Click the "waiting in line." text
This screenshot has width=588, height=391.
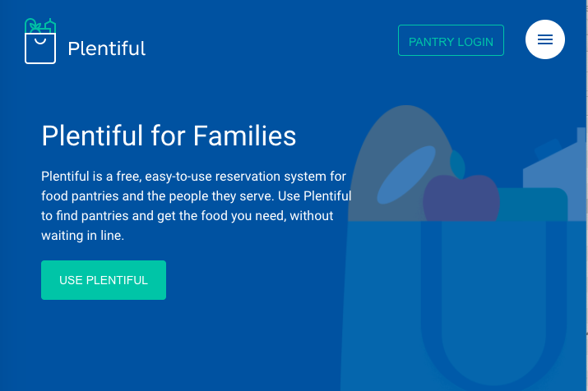pos(82,235)
